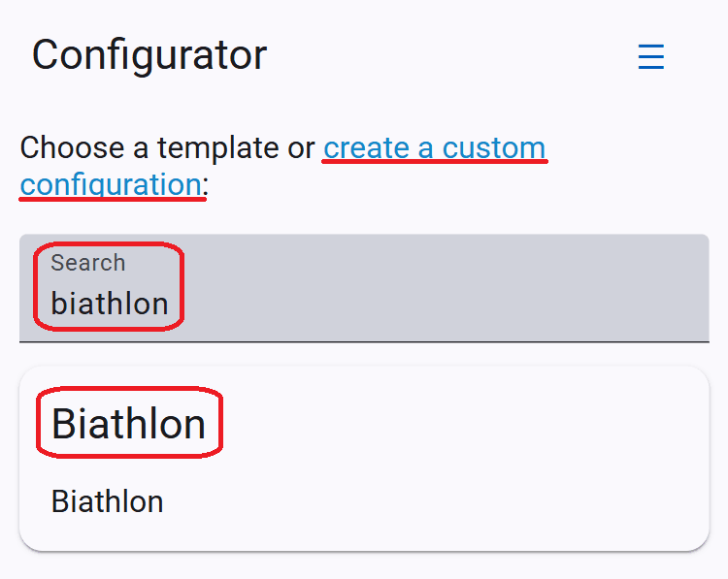The image size is (728, 579).
Task: Click the Configurator page title
Action: coord(149,55)
